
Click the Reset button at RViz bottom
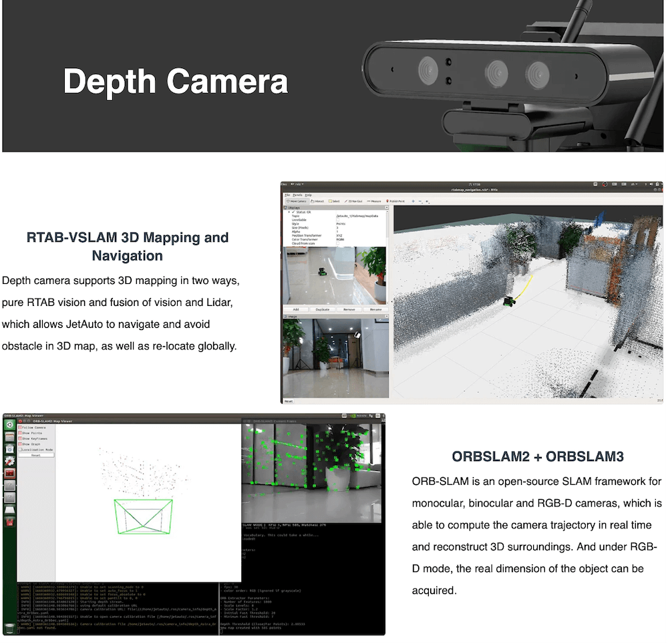click(x=289, y=401)
